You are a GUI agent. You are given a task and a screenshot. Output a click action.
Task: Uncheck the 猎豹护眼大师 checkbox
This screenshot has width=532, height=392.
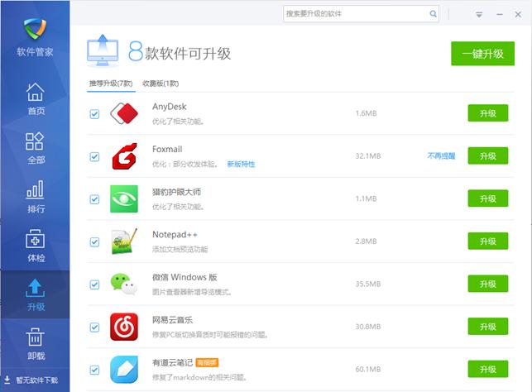click(94, 199)
